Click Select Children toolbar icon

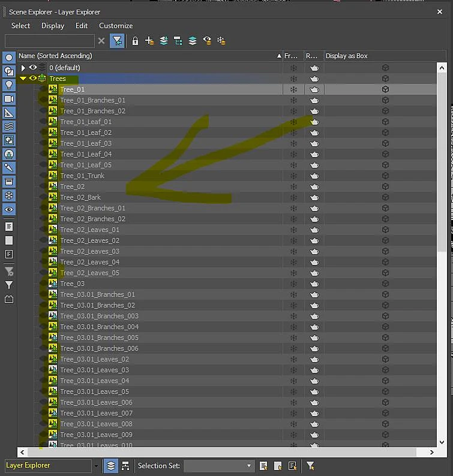(178, 41)
